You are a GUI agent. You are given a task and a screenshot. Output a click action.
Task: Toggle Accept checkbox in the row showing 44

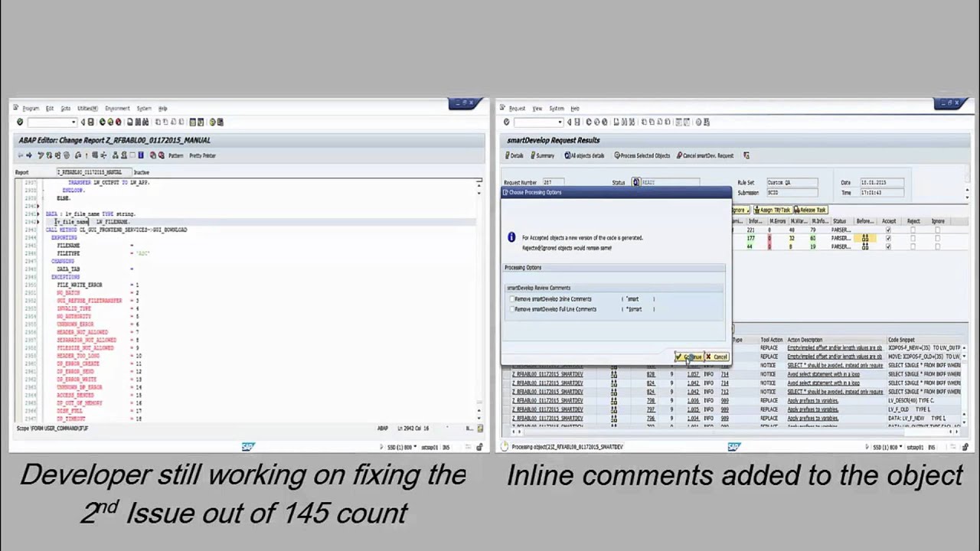tap(888, 247)
